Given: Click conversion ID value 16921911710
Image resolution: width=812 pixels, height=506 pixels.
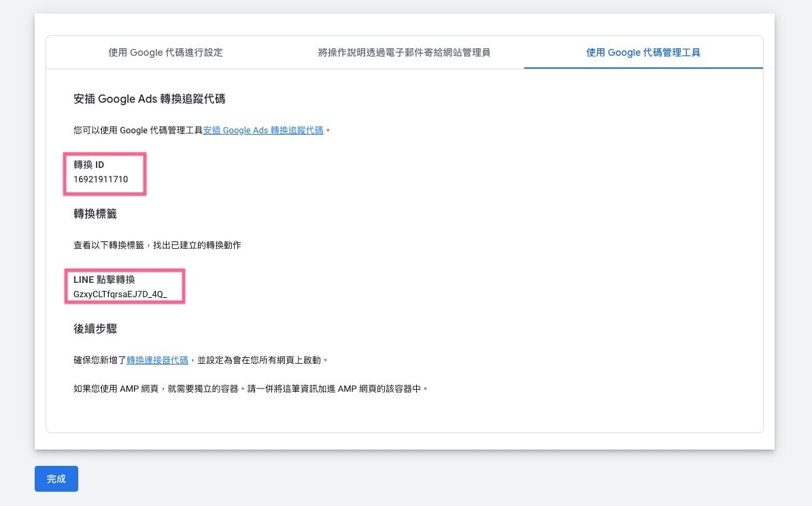Looking at the screenshot, I should pos(101,179).
